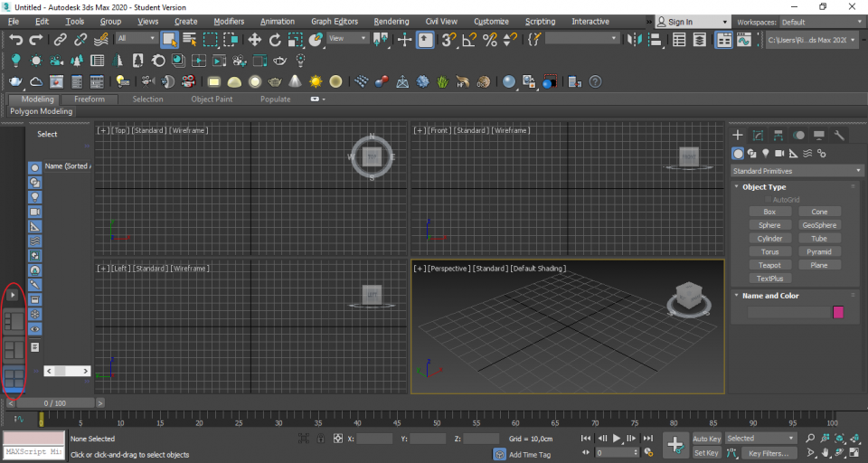Click the MAXScript mini listener field

(x=34, y=452)
